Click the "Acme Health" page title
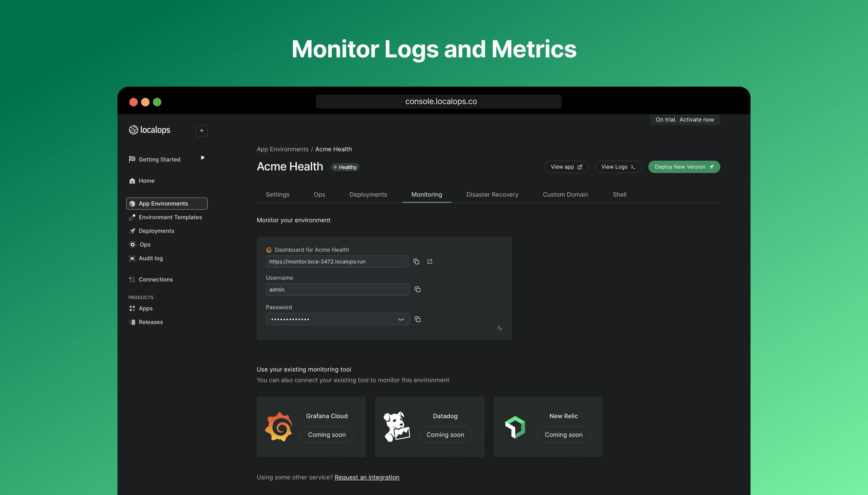This screenshot has height=495, width=868. tap(290, 166)
